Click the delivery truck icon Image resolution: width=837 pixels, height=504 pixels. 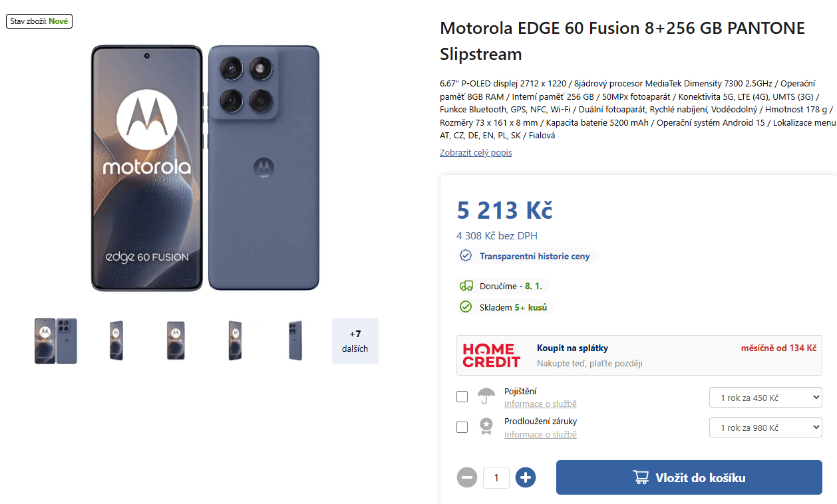(x=466, y=286)
